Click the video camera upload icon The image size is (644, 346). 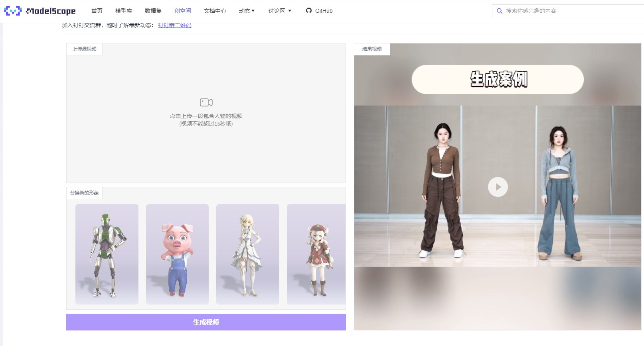click(206, 102)
